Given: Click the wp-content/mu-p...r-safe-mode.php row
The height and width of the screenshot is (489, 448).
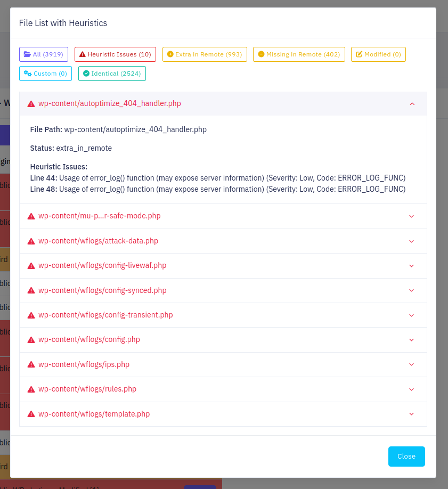Looking at the screenshot, I should pos(98,216).
